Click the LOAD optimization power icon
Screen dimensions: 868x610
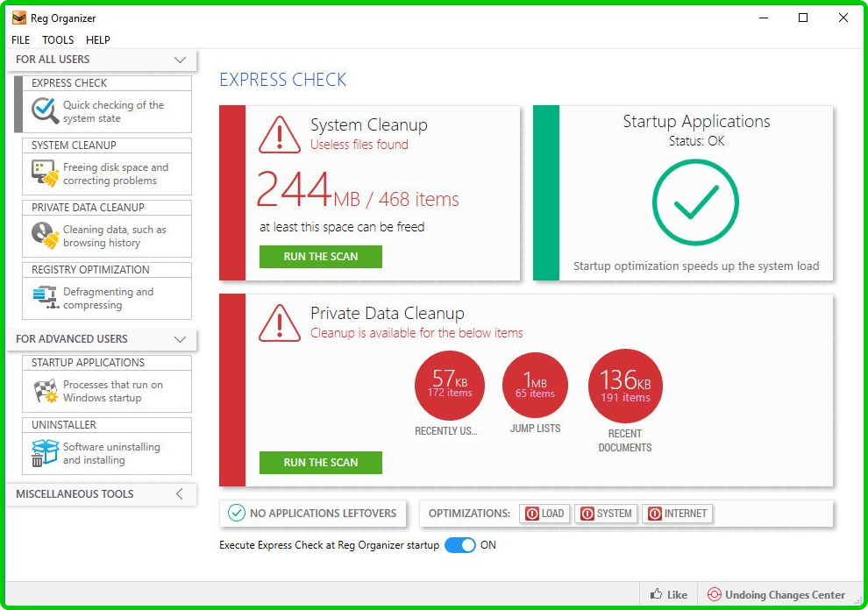click(532, 514)
